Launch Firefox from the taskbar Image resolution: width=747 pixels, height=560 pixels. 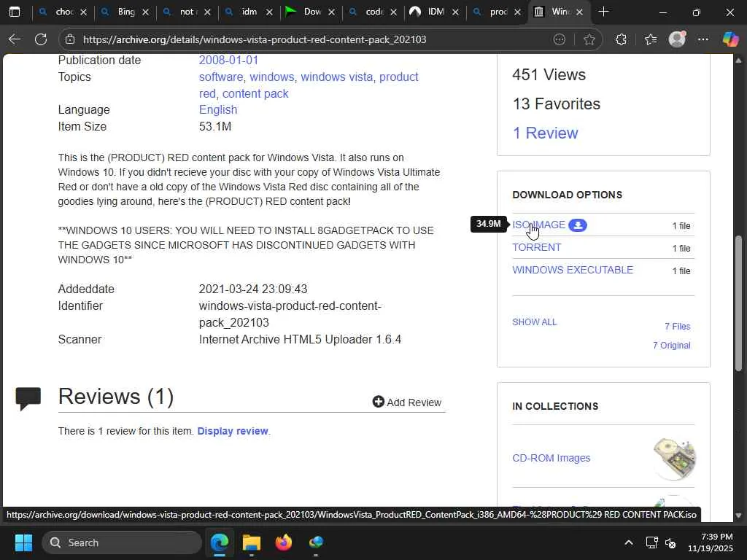pyautogui.click(x=284, y=542)
